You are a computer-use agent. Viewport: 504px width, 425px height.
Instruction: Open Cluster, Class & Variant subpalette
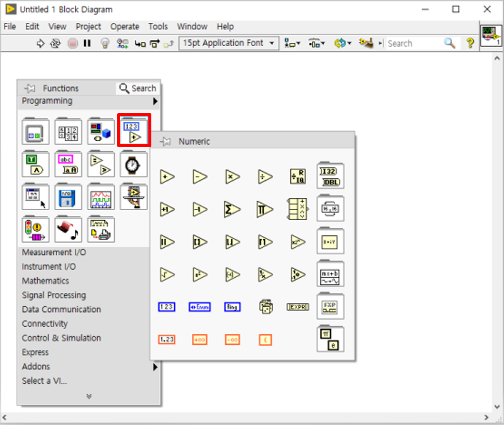click(101, 132)
